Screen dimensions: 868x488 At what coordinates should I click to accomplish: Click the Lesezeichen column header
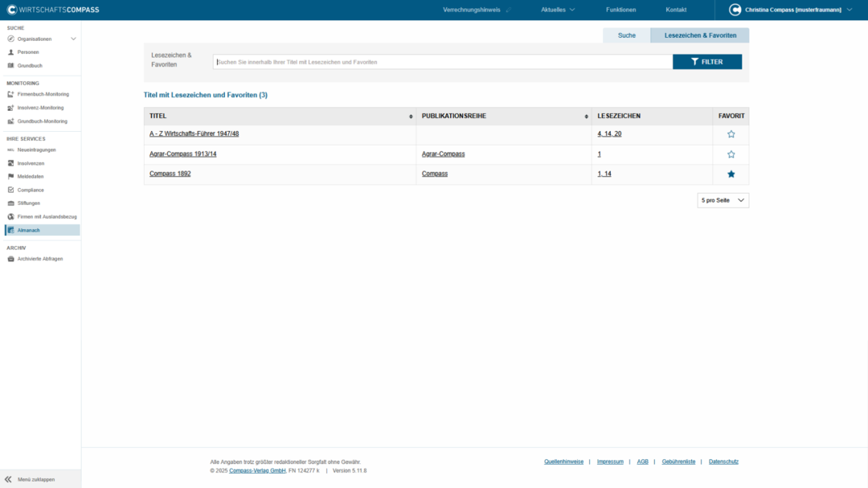[x=619, y=116]
